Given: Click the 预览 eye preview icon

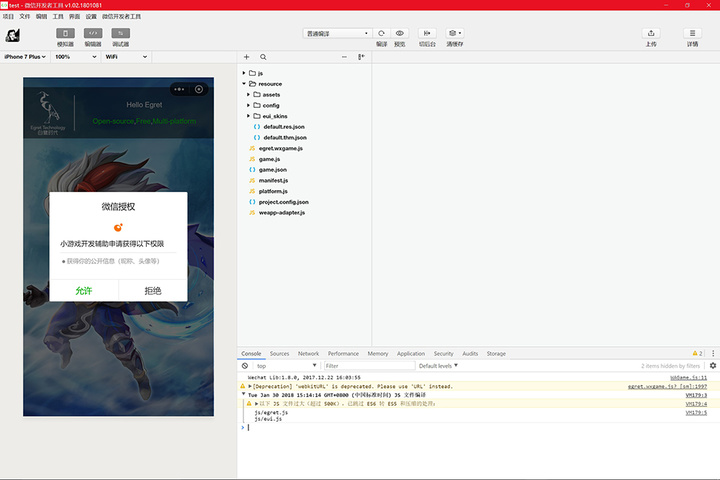Looking at the screenshot, I should pyautogui.click(x=399, y=33).
